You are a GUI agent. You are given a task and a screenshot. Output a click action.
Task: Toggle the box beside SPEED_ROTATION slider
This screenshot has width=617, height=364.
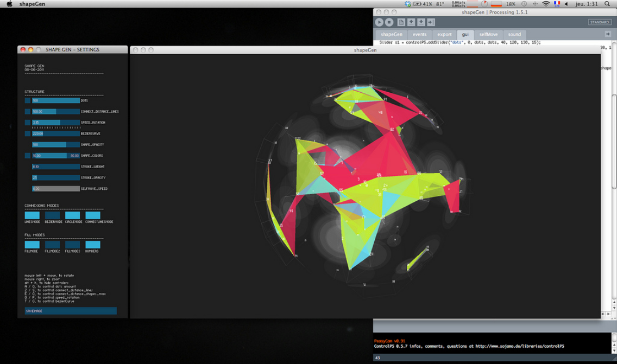[x=28, y=123]
